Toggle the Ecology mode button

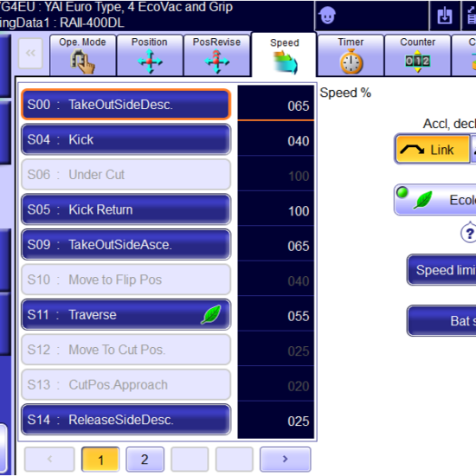[435, 200]
